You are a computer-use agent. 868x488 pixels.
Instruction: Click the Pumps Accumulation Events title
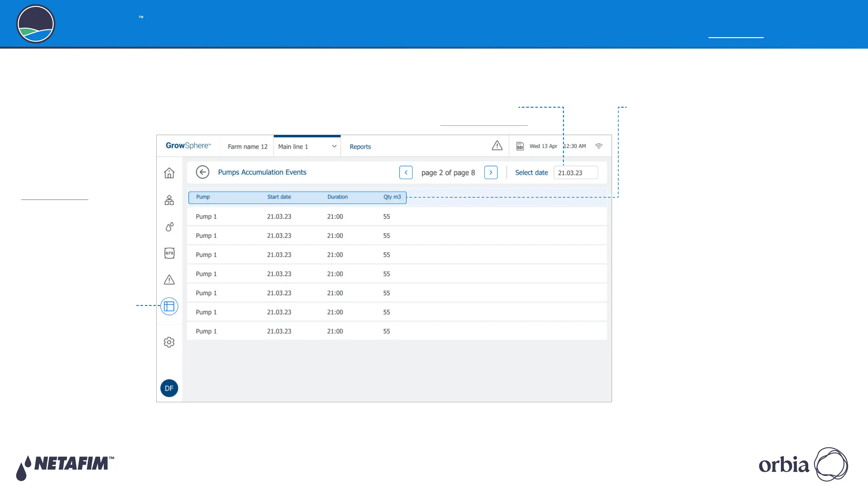(262, 172)
